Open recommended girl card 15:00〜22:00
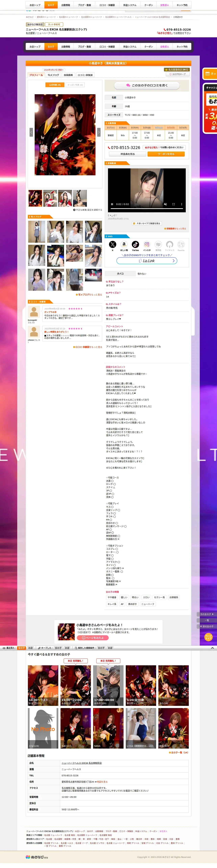The height and width of the screenshot is (868, 217). click(76, 685)
